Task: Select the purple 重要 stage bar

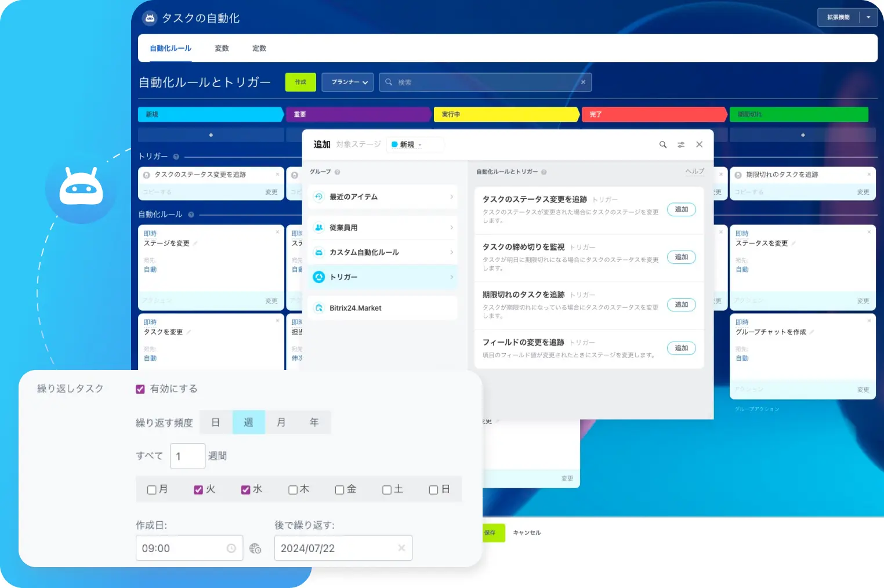Action: 359,114
